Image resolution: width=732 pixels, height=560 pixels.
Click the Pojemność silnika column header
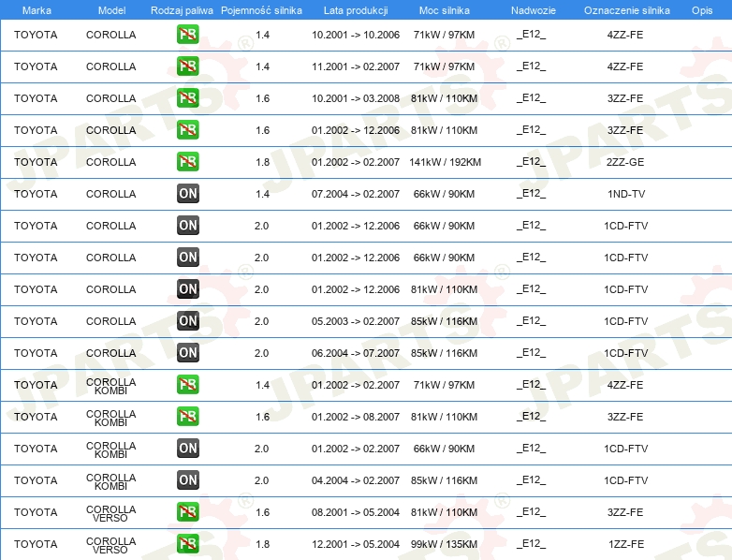(261, 10)
